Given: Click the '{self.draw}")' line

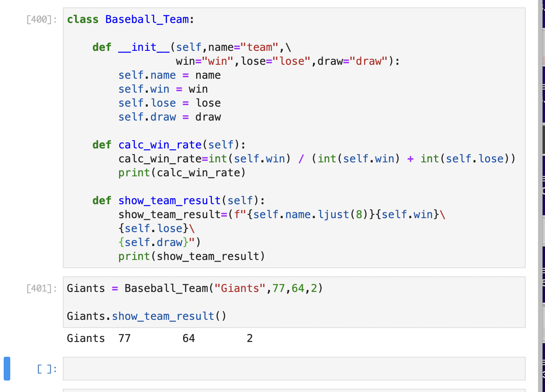Looking at the screenshot, I should (x=160, y=242).
